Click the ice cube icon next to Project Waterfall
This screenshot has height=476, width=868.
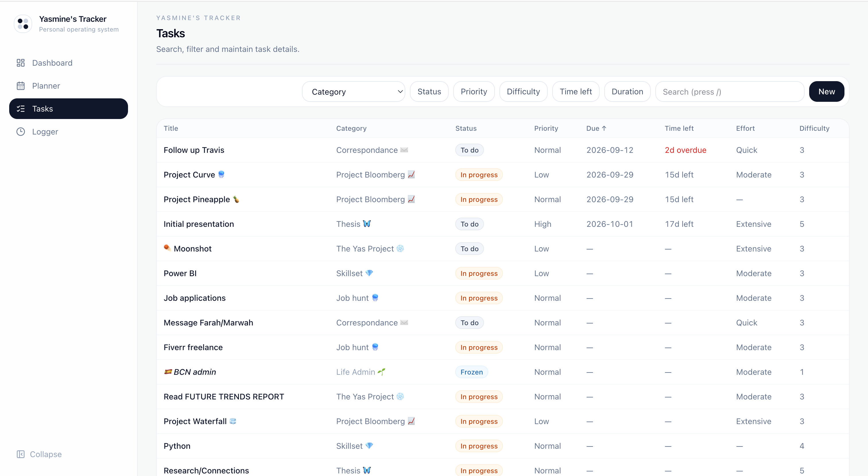point(233,421)
